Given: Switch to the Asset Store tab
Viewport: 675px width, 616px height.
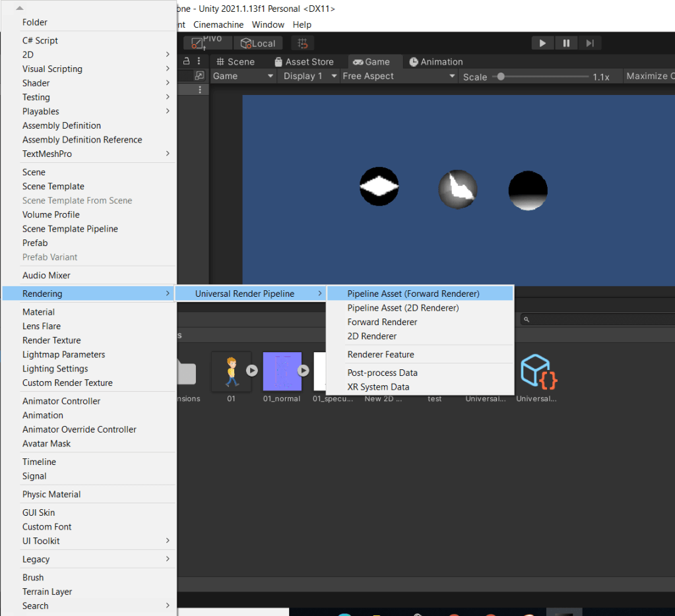Looking at the screenshot, I should point(304,61).
